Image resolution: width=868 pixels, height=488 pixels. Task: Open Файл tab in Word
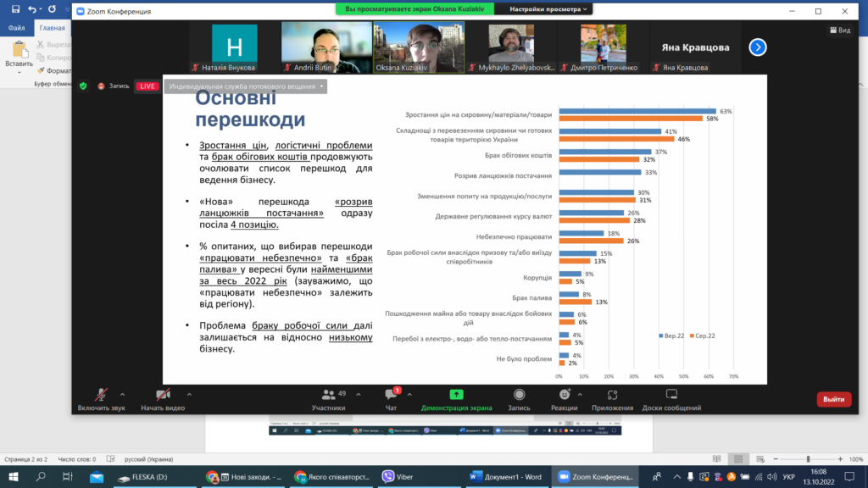point(16,28)
